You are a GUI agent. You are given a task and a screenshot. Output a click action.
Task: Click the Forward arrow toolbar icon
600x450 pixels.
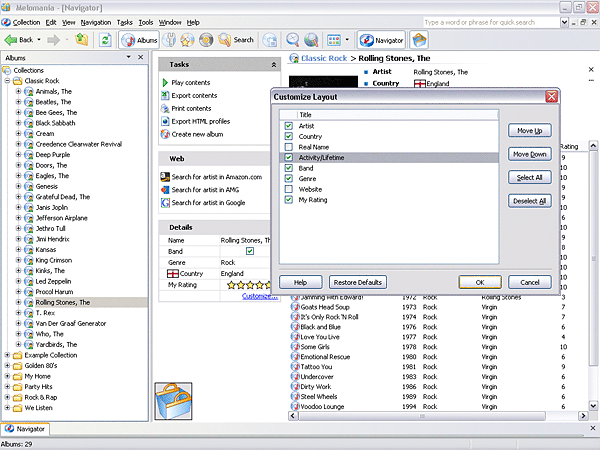54,40
